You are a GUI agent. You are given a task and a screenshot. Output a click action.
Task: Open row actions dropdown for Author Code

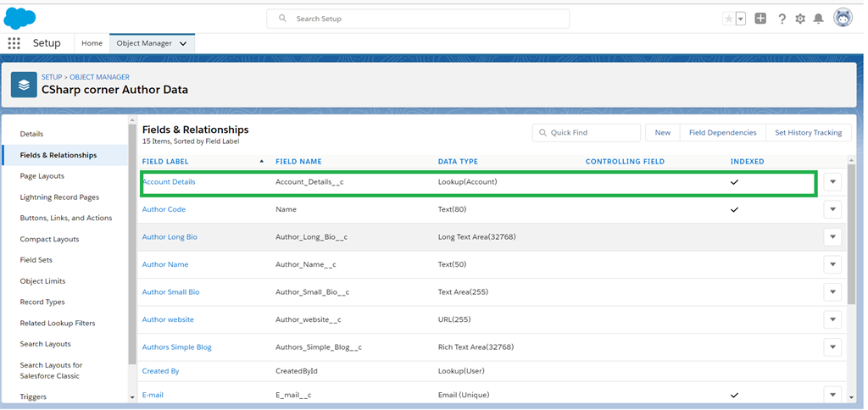(832, 209)
